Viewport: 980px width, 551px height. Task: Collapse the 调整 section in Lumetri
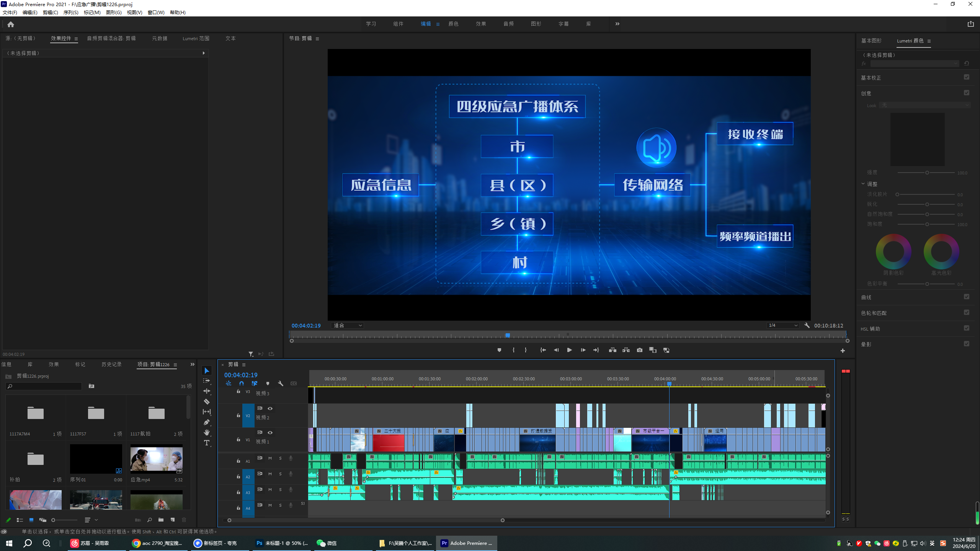[863, 184]
